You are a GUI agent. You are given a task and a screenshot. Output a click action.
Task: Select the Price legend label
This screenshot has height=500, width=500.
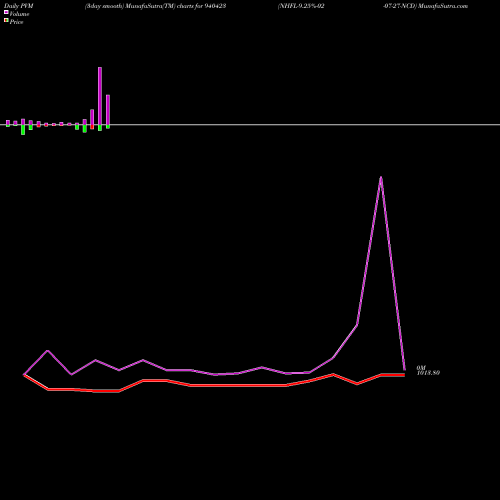16,22
